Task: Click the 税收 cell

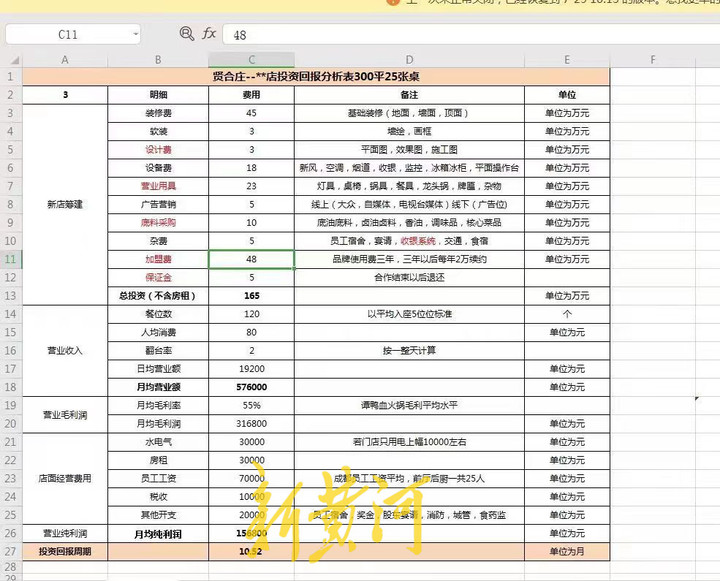Action: [x=158, y=496]
